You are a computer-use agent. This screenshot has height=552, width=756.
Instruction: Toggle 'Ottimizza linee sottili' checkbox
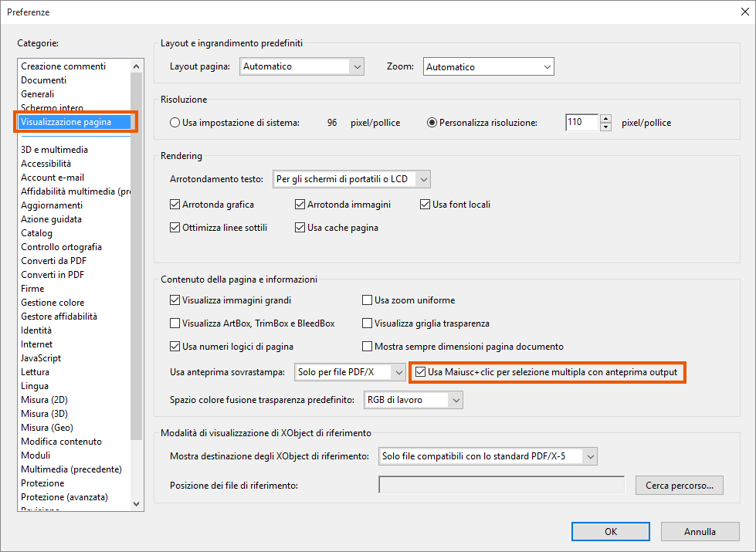175,228
